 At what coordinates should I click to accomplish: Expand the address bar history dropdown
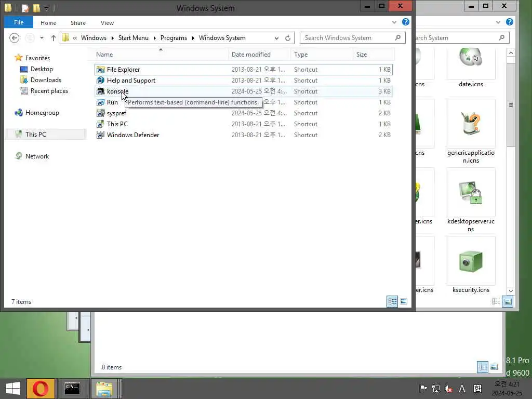click(x=276, y=38)
